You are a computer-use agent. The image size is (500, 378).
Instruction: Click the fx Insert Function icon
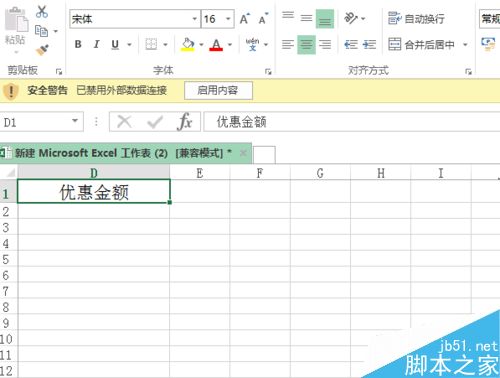(184, 122)
